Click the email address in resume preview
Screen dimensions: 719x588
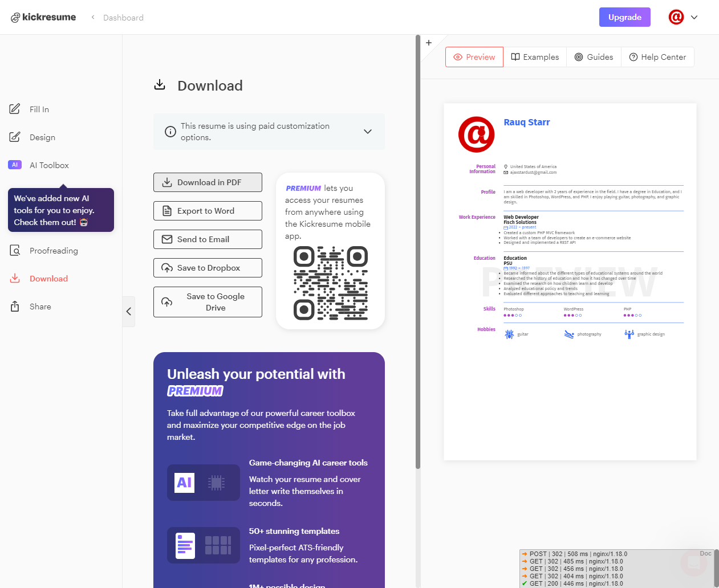pos(533,172)
